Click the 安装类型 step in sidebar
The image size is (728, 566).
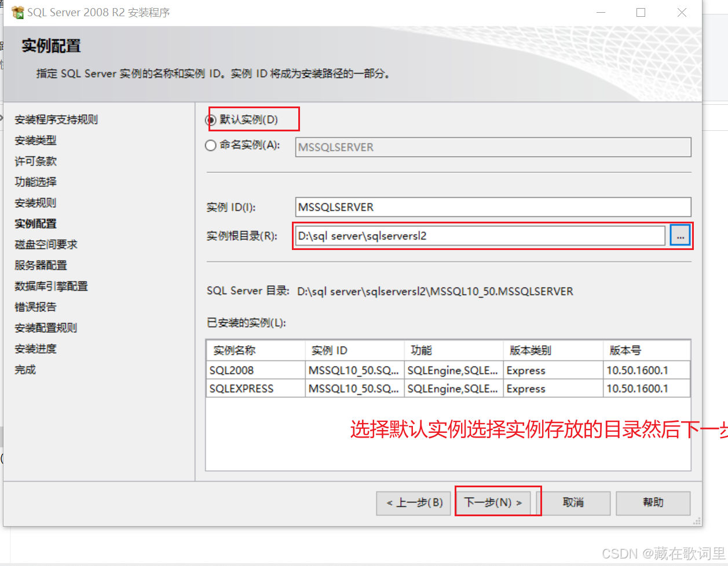click(x=35, y=141)
